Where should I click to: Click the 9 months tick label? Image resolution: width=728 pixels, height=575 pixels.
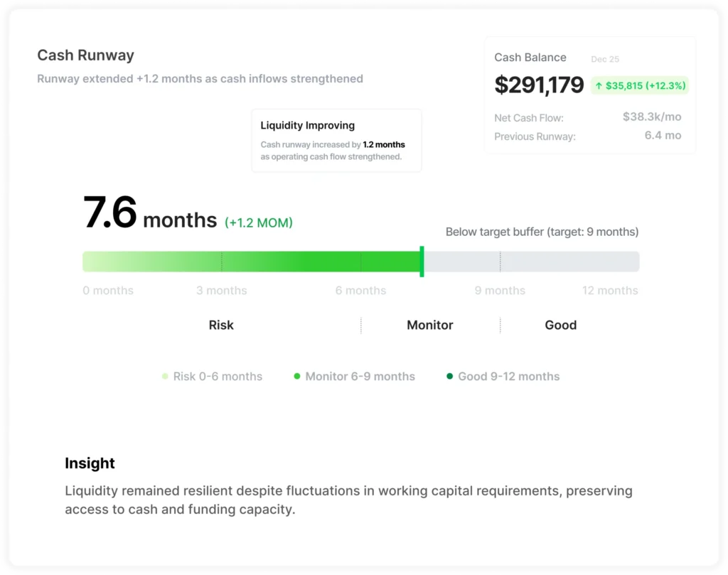(500, 291)
